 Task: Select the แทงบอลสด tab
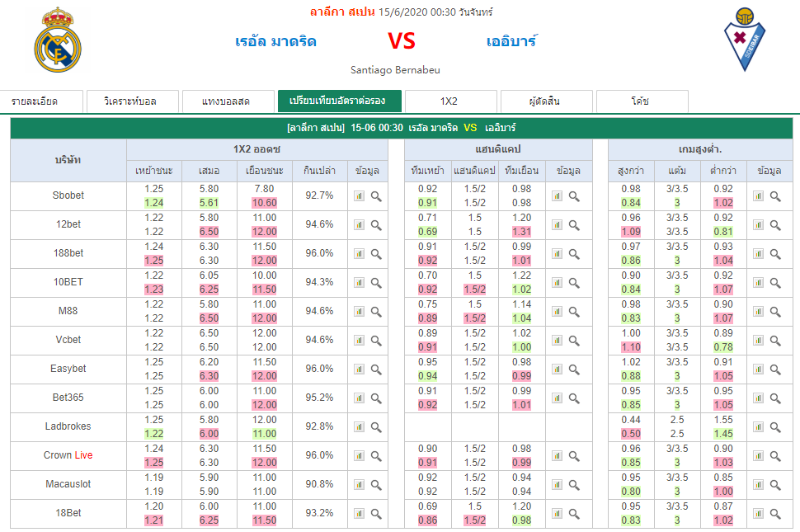(228, 101)
